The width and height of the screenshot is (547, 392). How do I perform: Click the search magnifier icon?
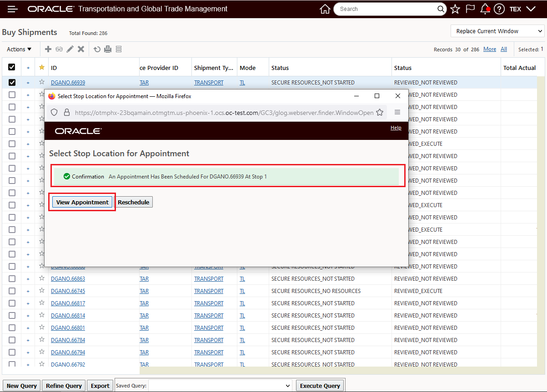click(x=441, y=9)
